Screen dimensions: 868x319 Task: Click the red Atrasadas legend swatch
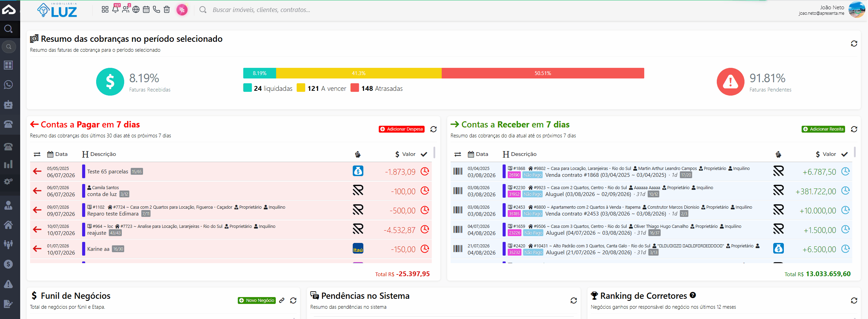pos(355,88)
